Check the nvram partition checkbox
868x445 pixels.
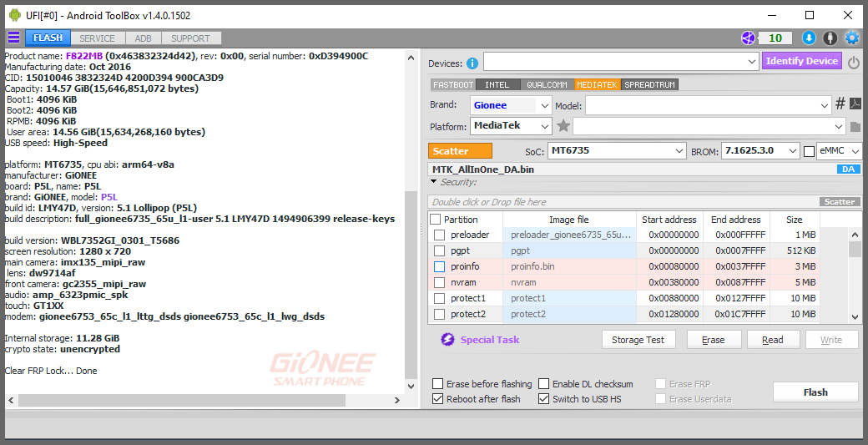[440, 282]
